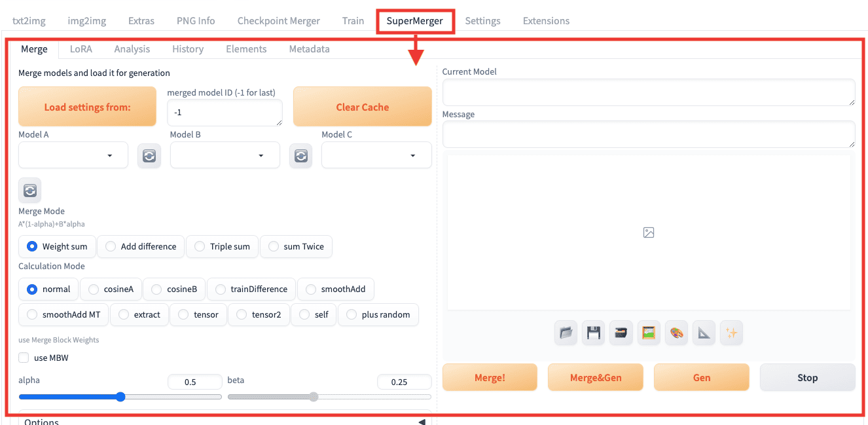Refresh the Model A checkpoint list
Image resolution: width=868 pixels, height=425 pixels.
[x=149, y=155]
